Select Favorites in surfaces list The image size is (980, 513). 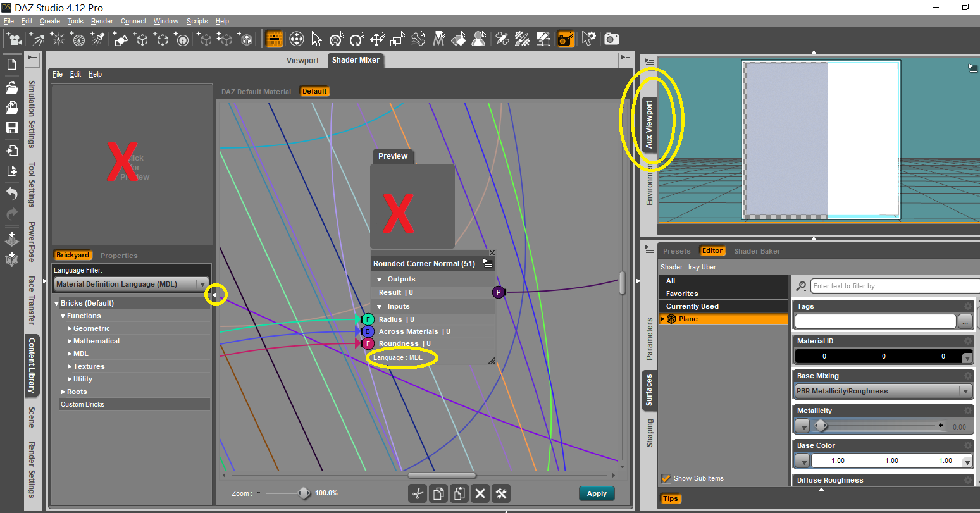pyautogui.click(x=723, y=294)
